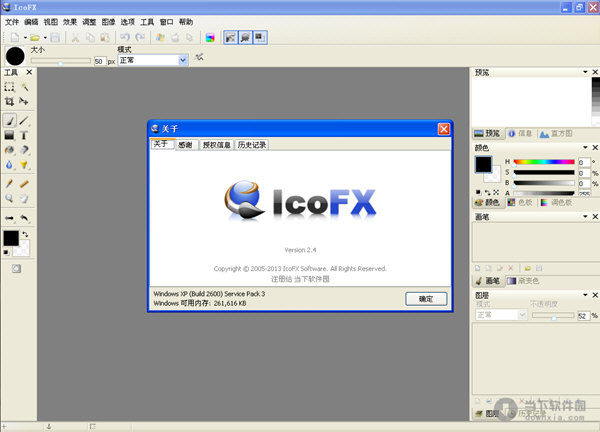Viewport: 600px width, 432px height.
Task: Click the saturation S value field
Action: pos(584,173)
